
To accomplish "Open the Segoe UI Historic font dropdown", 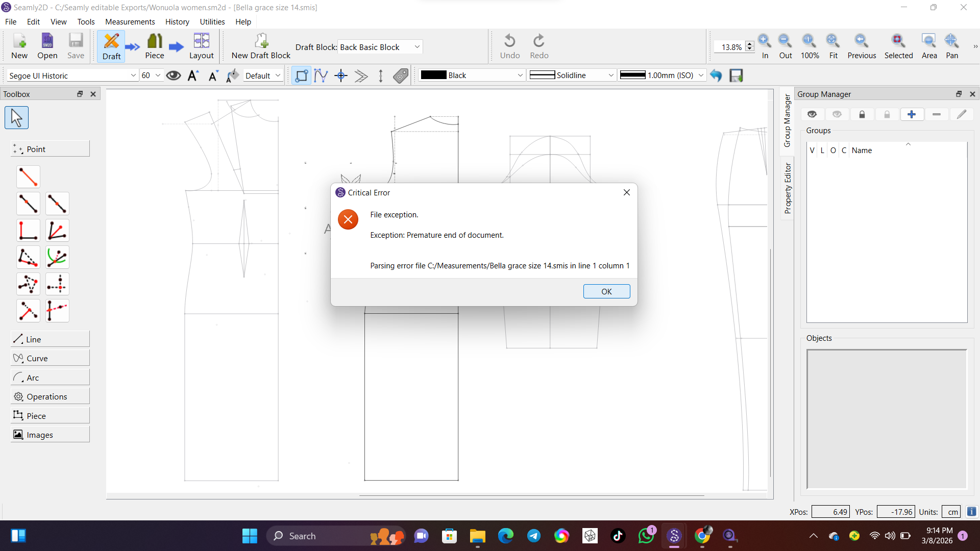I will (72, 76).
